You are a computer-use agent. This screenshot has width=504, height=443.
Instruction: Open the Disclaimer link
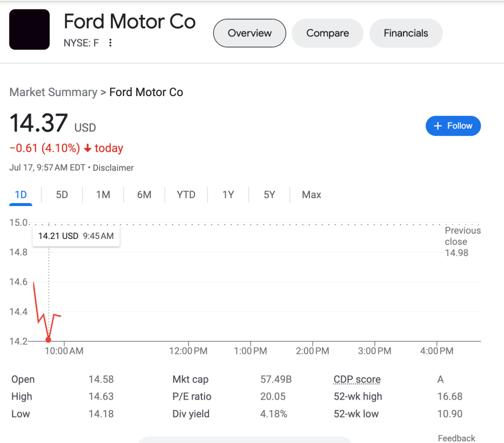[113, 168]
